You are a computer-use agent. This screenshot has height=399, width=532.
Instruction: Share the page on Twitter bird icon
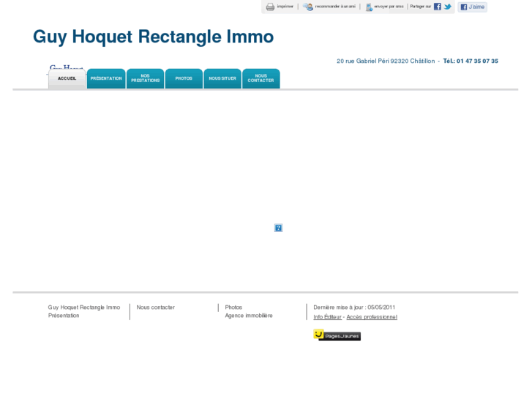coord(448,7)
